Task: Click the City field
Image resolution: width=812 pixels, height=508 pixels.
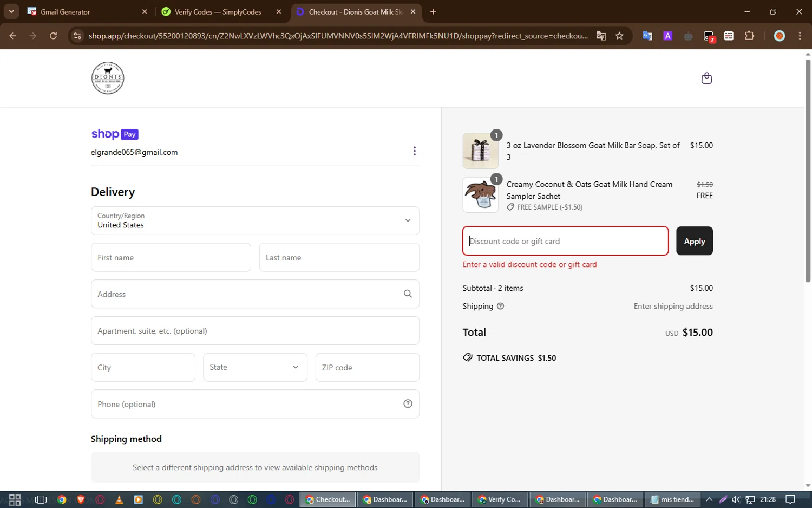Action: tap(143, 367)
